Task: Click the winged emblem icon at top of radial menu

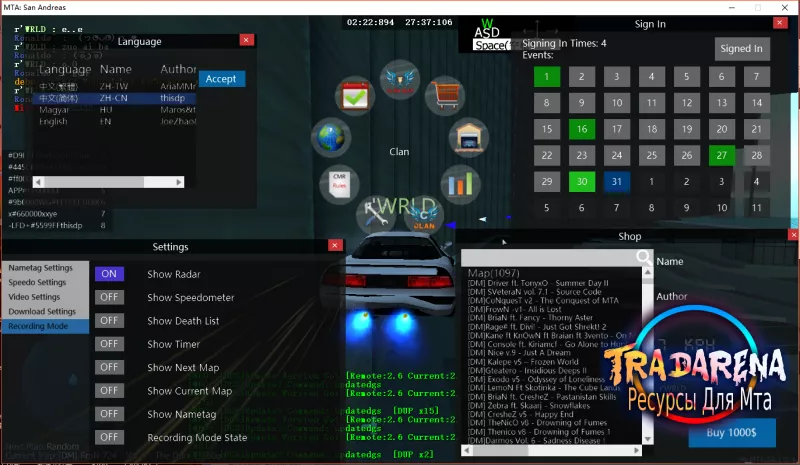Action: click(x=399, y=79)
